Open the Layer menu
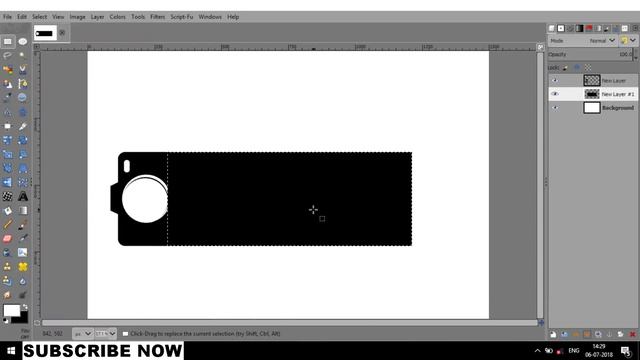This screenshot has height=360, width=640. pyautogui.click(x=97, y=17)
